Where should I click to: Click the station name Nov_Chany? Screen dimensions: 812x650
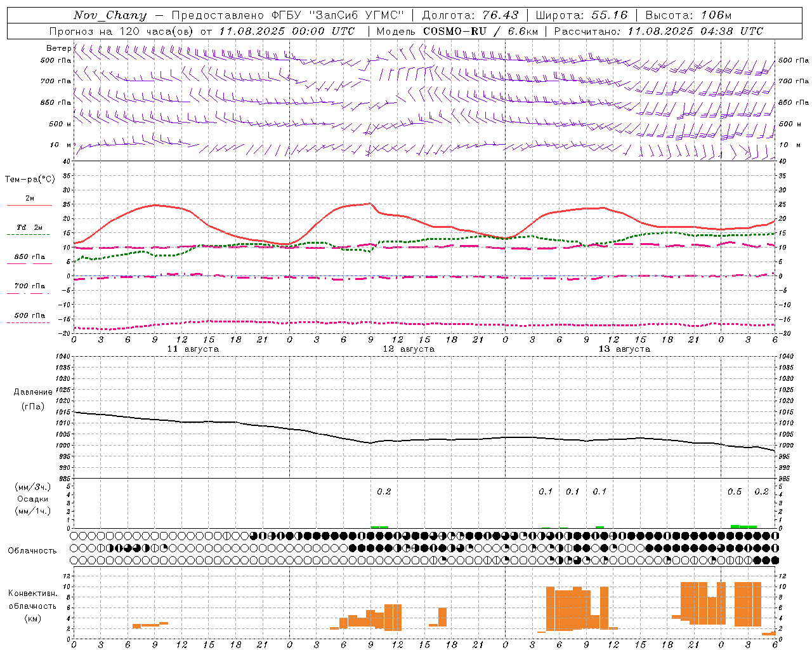[110, 15]
